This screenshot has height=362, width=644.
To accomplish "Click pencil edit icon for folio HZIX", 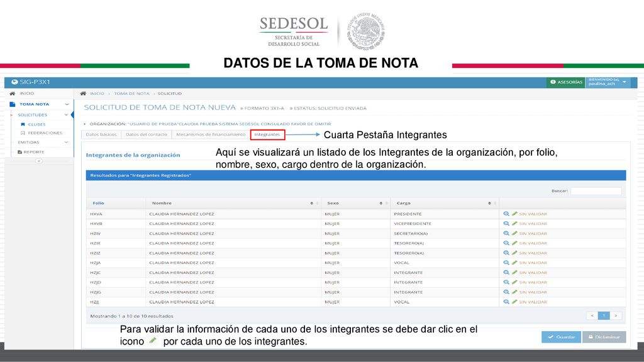I will click(514, 243).
